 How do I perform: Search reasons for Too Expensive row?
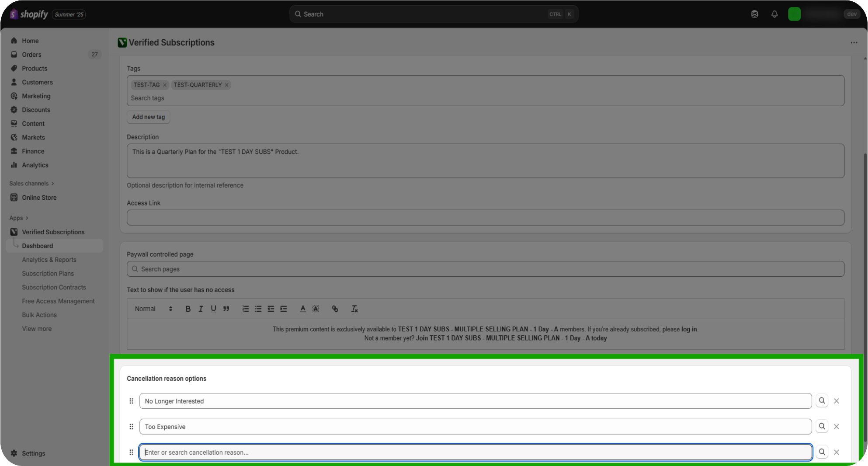click(x=822, y=426)
